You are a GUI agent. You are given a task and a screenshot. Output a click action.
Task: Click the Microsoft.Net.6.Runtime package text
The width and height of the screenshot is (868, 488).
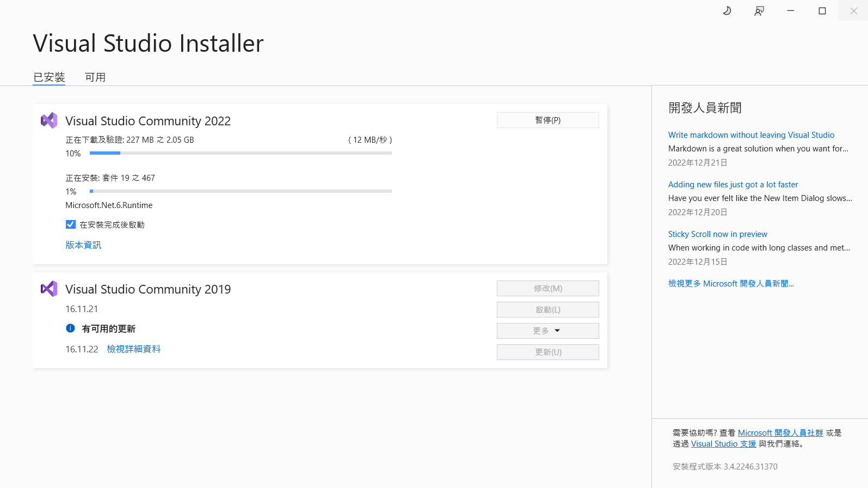[109, 205]
